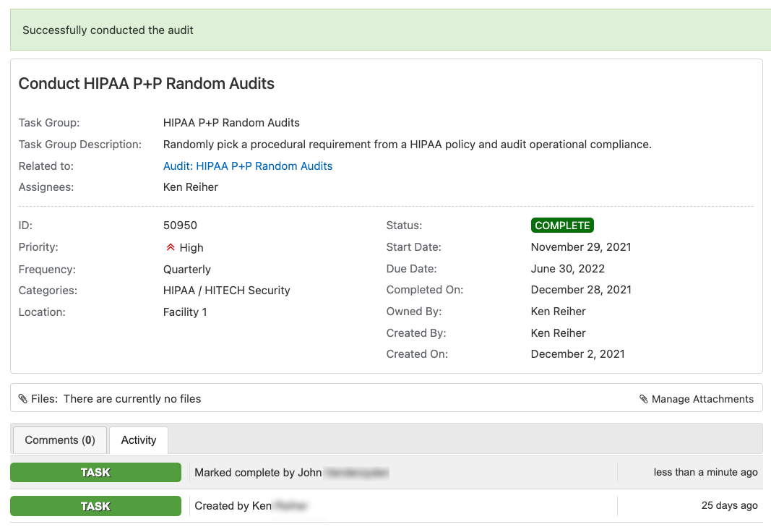Click the "25 days ago" timestamp
The height and width of the screenshot is (532, 771).
pyautogui.click(x=729, y=506)
